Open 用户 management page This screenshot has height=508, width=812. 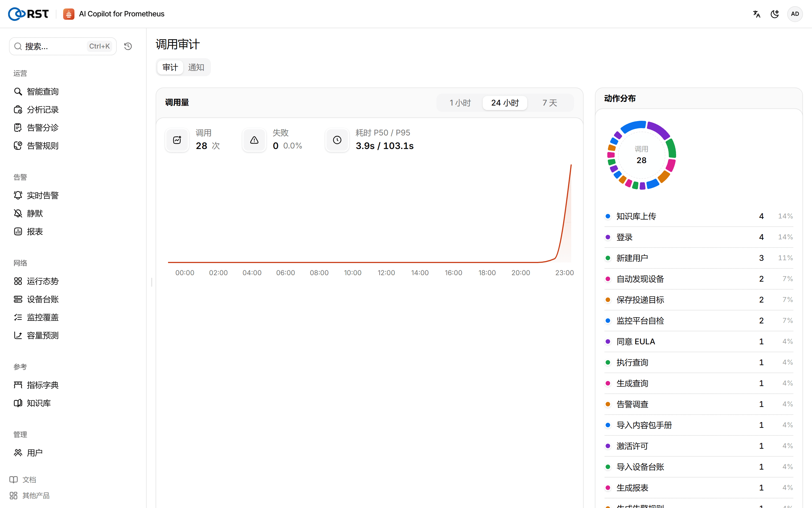point(28,453)
